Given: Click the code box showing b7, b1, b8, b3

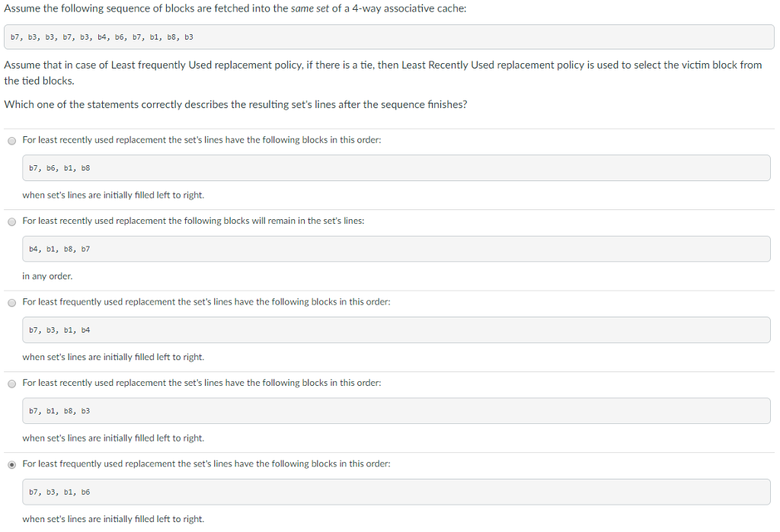Looking at the screenshot, I should 396,411.
